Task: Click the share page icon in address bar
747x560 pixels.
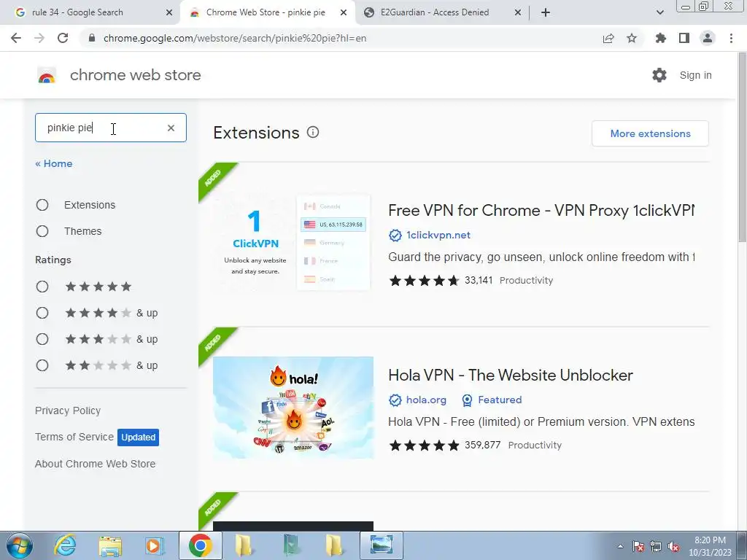Action: pyautogui.click(x=608, y=39)
